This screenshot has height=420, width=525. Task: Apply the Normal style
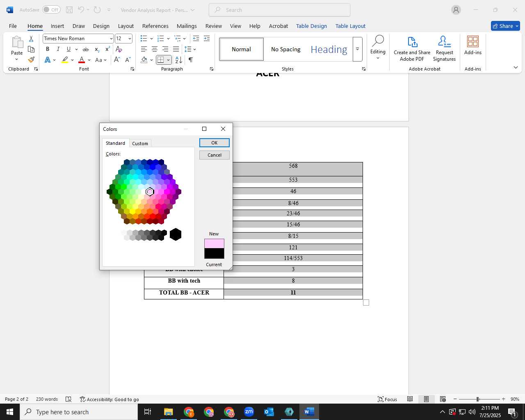[x=242, y=49]
